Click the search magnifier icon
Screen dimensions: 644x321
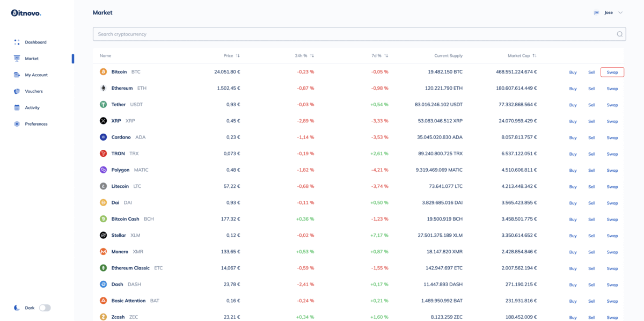(x=619, y=34)
